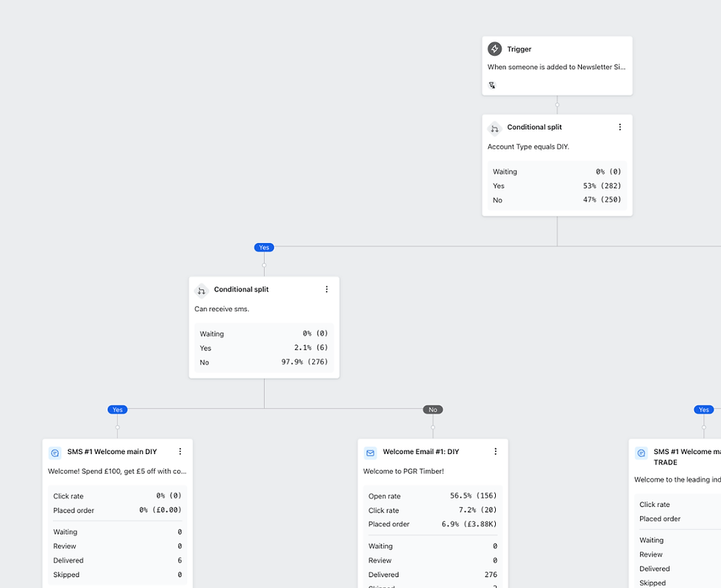Screen dimensions: 721x588
Task: Open three-dot menu on Welcome Email #1: DIY
Action: pyautogui.click(x=496, y=451)
